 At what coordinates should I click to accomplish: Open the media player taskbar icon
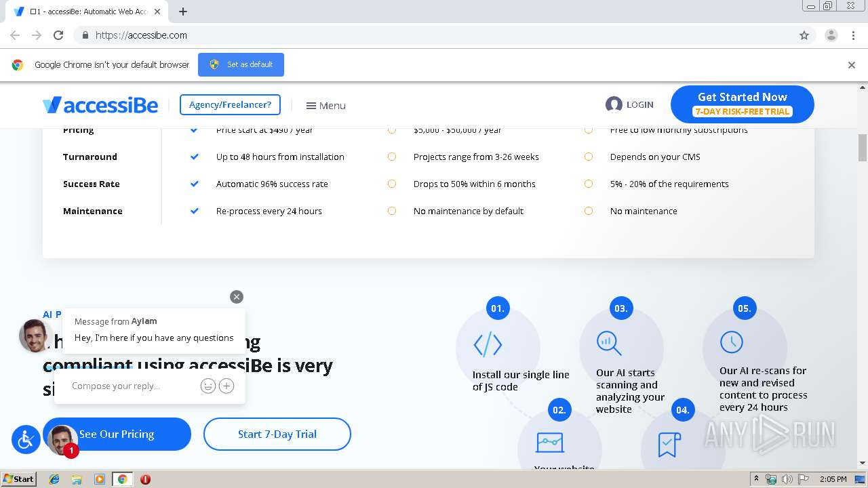tap(100, 479)
